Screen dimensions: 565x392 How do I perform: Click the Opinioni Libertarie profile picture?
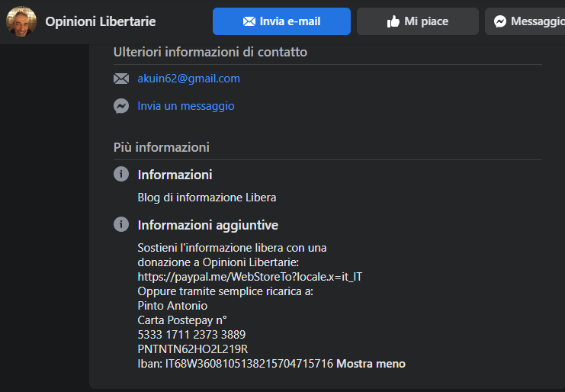click(x=21, y=21)
